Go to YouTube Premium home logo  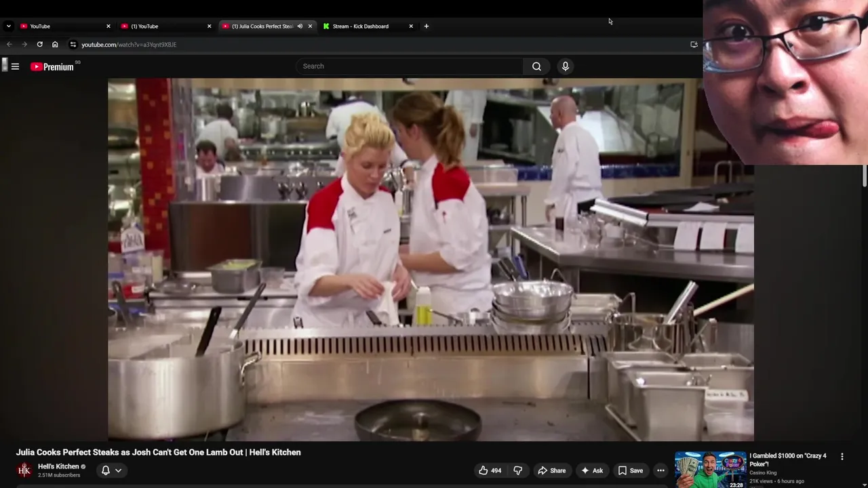(52, 66)
